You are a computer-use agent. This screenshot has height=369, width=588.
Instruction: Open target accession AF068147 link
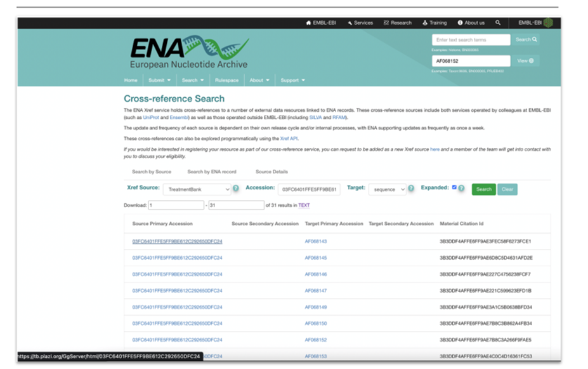click(316, 291)
